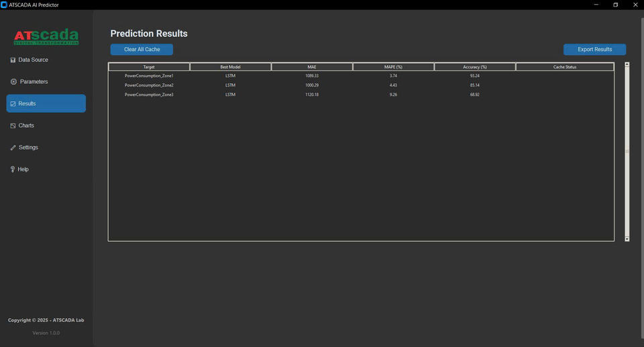Click the accuracy value 68.92
The image size is (644, 347).
[475, 95]
